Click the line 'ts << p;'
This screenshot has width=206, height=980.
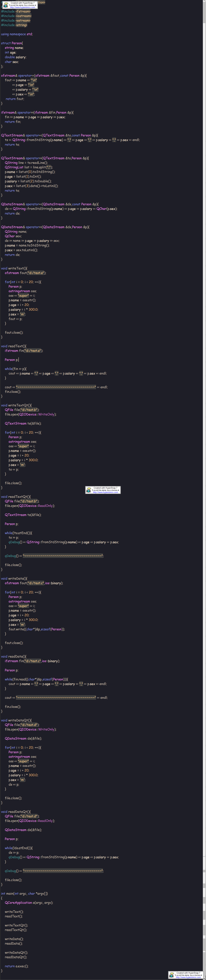click(14, 469)
